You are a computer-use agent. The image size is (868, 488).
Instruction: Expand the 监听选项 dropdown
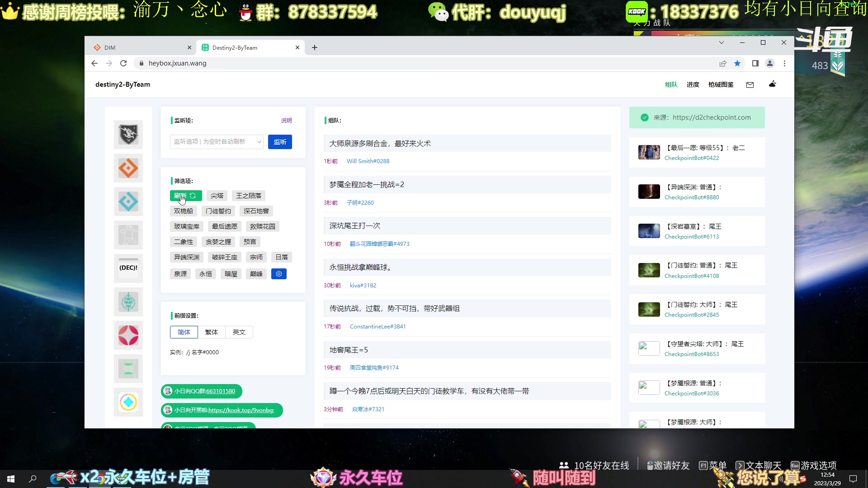[217, 142]
